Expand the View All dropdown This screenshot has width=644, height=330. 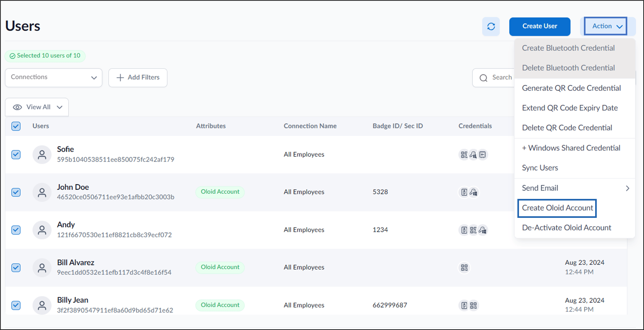tap(37, 107)
